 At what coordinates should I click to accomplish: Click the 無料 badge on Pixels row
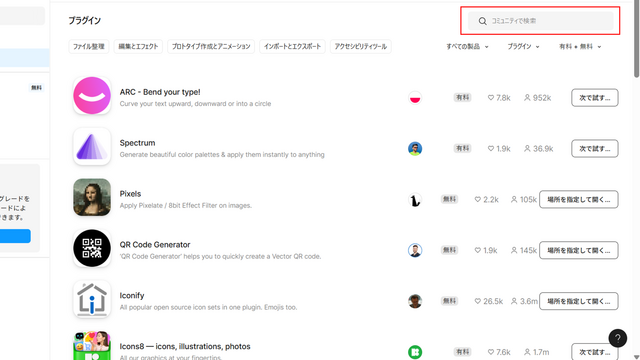tap(449, 199)
